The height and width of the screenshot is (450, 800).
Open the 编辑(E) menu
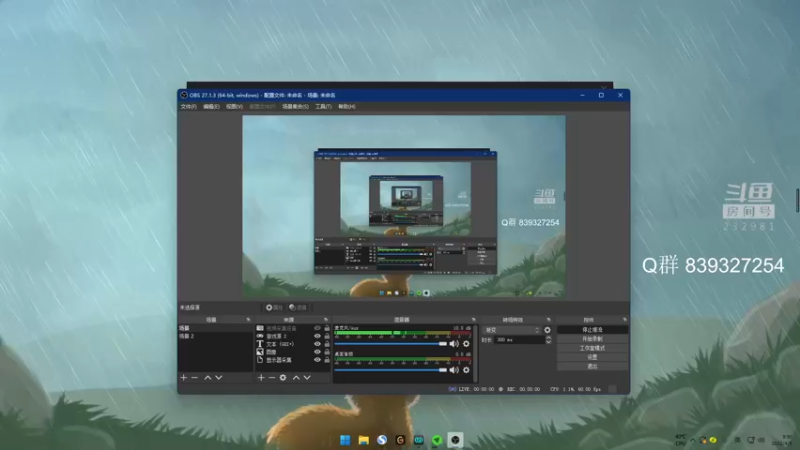click(211, 107)
